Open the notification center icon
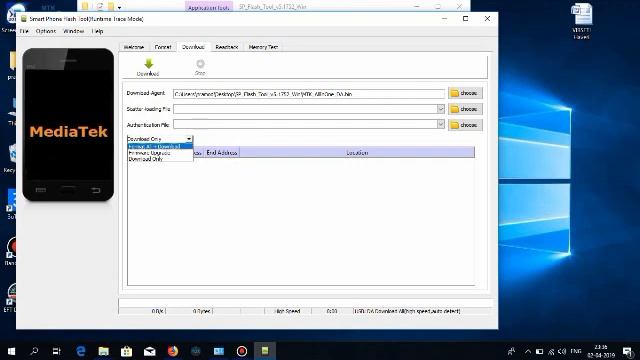 [628, 351]
